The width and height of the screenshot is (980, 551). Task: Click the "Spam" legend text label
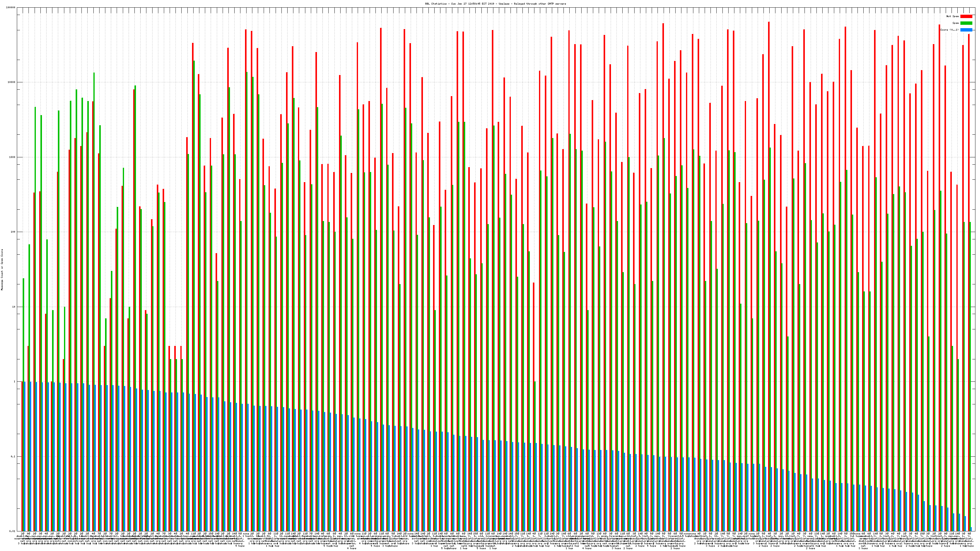(956, 23)
